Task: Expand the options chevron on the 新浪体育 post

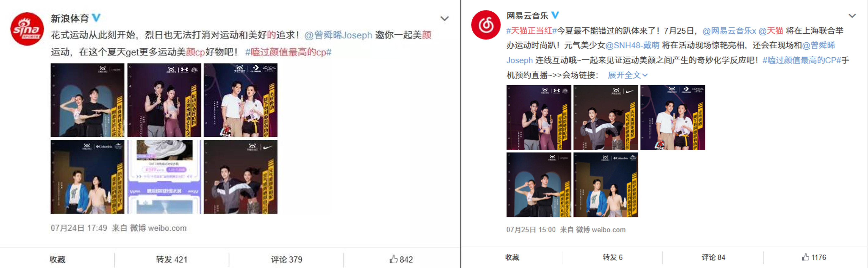Action: click(445, 19)
